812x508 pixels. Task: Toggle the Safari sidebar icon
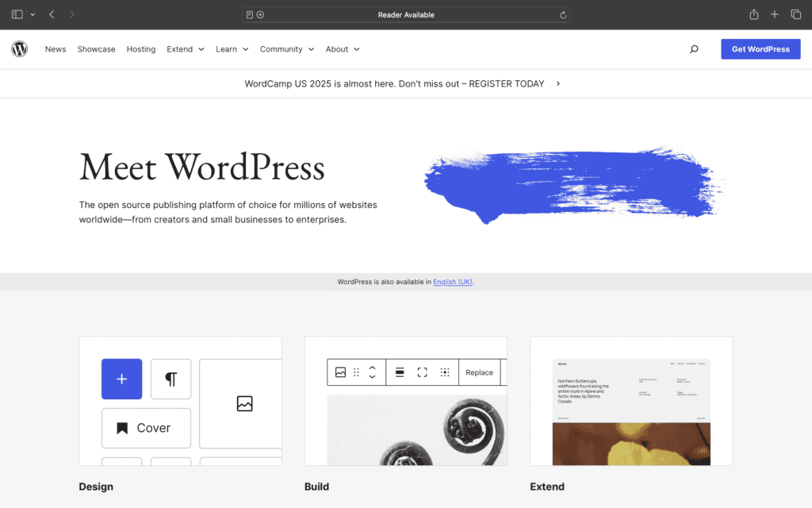coord(17,14)
